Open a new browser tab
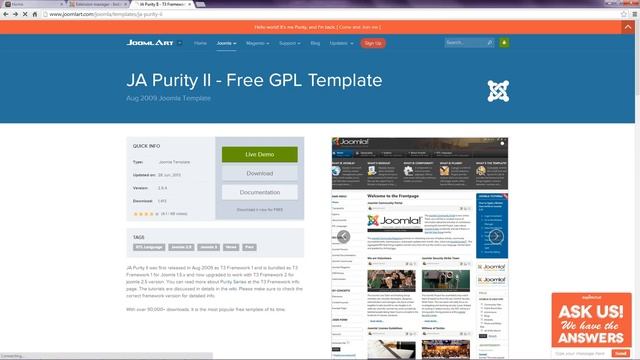Screen dimensions: 640x360 [x=200, y=4]
